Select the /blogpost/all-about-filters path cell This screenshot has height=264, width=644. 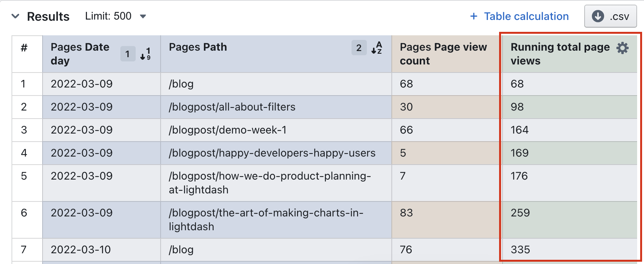click(232, 107)
